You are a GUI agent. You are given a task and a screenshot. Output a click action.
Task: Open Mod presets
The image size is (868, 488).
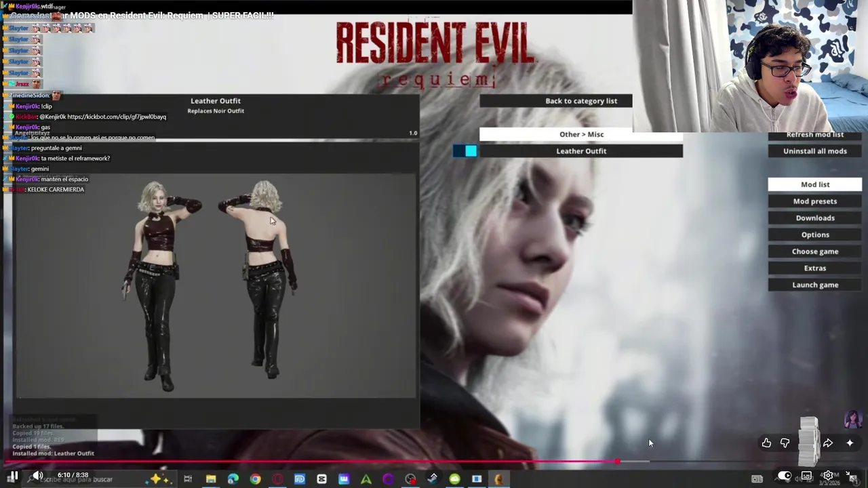(815, 201)
